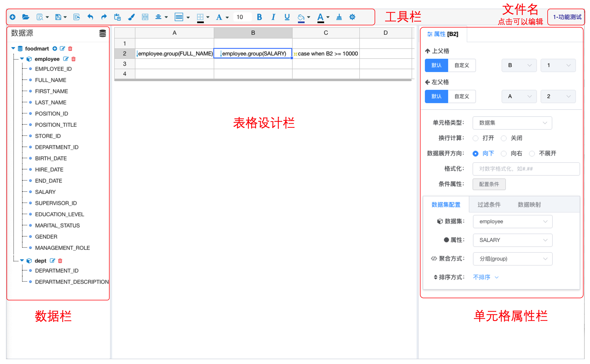Image resolution: width=590 pixels, height=364 pixels.
Task: Click 自定义 under 上父格
Action: [x=462, y=66]
